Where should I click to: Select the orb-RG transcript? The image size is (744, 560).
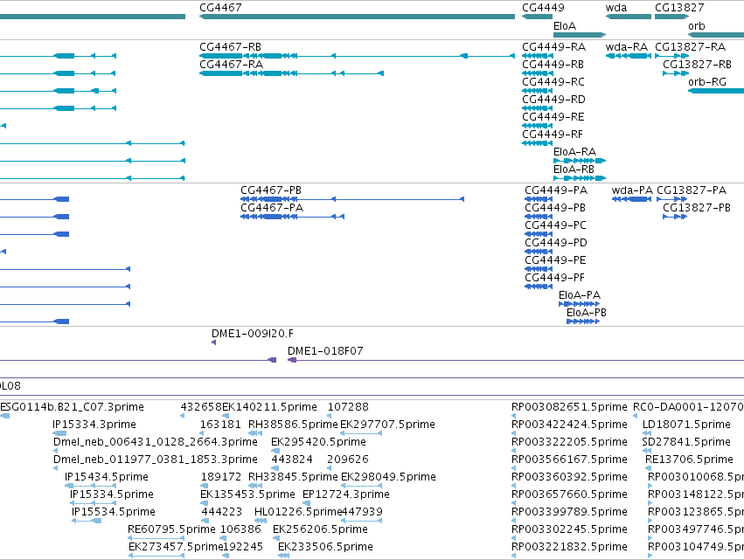[716, 91]
